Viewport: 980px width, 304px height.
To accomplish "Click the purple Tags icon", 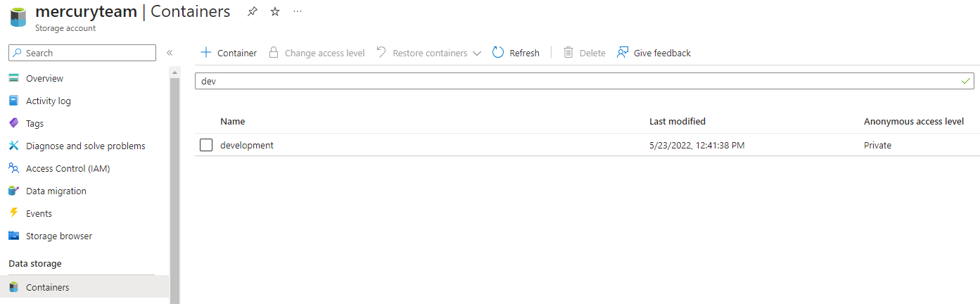I will (x=13, y=123).
